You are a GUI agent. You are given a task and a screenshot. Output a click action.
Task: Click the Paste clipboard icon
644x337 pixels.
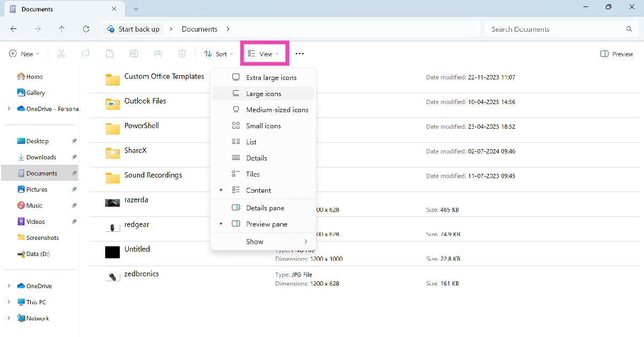click(x=109, y=54)
